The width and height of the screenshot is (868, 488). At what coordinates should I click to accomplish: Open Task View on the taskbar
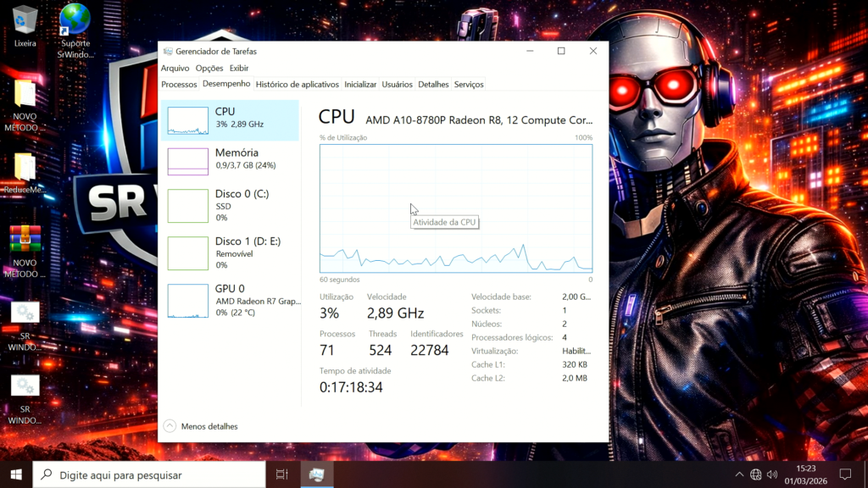(282, 474)
